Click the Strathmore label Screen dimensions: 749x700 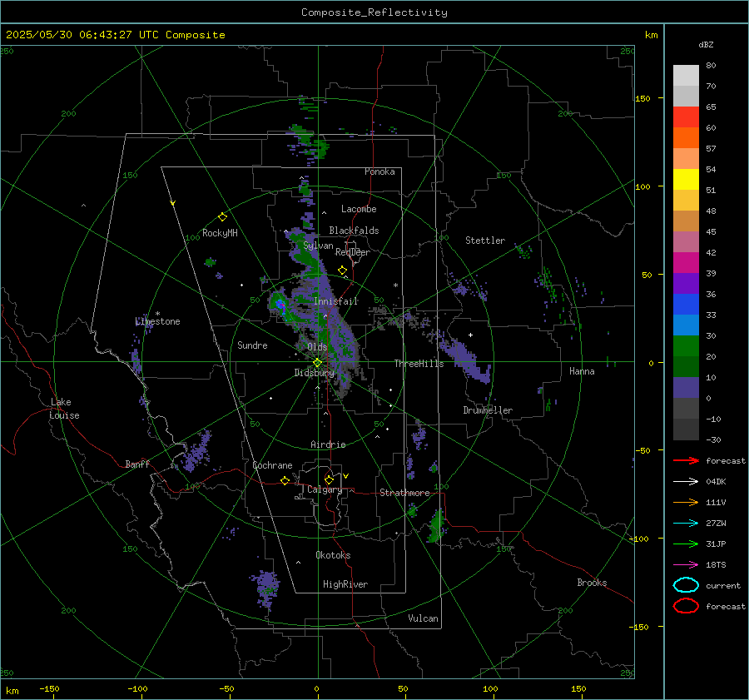404,493
